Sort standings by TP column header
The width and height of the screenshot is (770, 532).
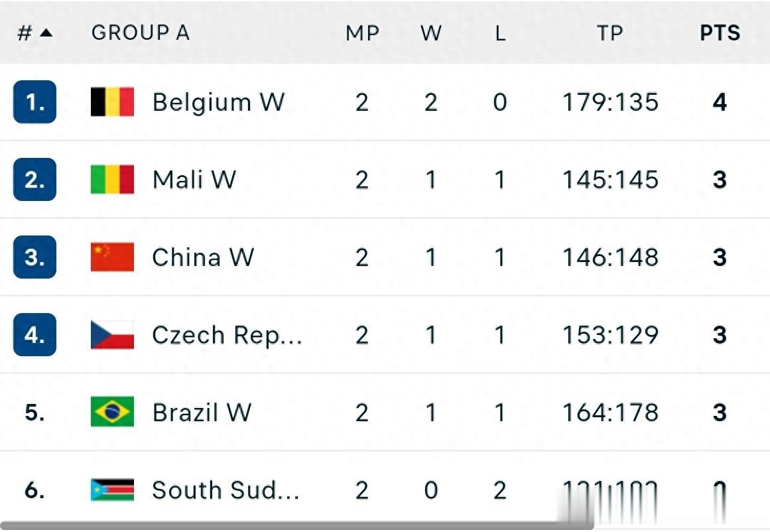(x=610, y=33)
